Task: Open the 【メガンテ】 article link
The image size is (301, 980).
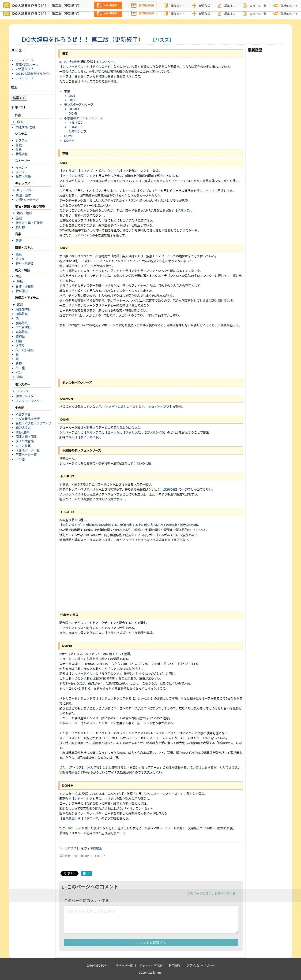Action: (183, 210)
